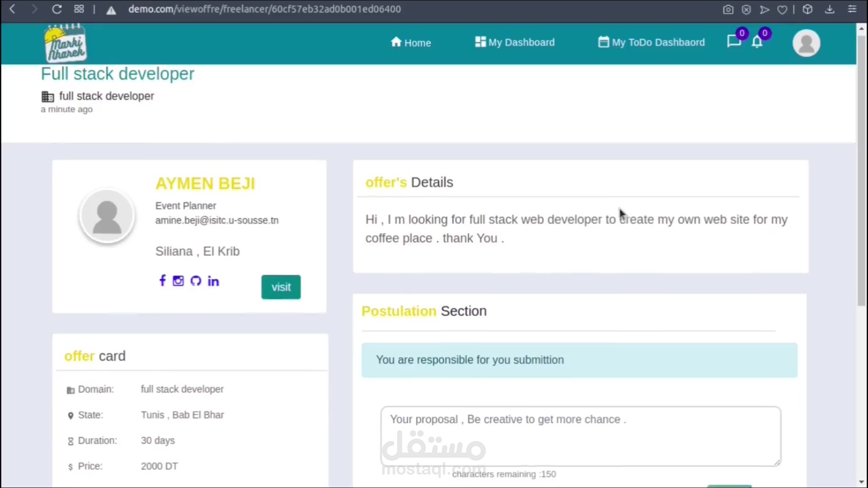The image size is (868, 488).
Task: Open the GitHub profile icon
Action: coord(195,281)
